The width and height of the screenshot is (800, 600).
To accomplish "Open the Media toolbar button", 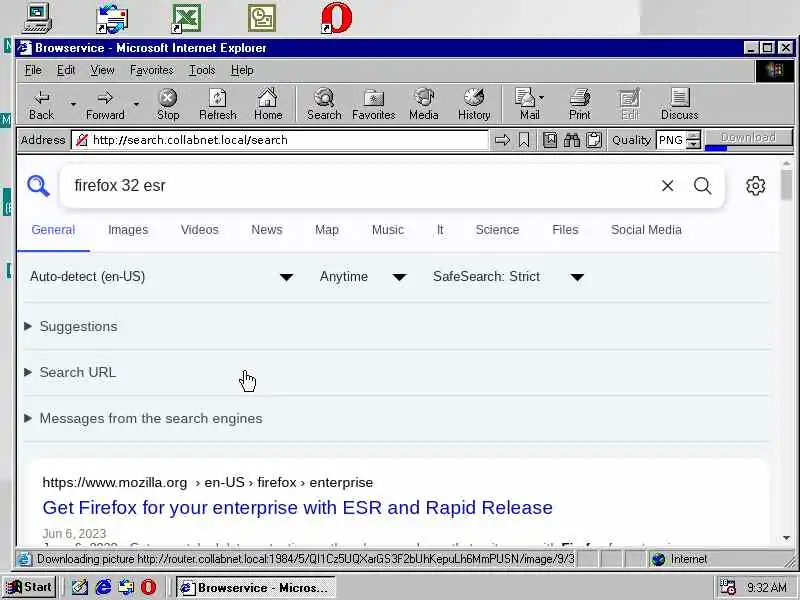I will (423, 105).
